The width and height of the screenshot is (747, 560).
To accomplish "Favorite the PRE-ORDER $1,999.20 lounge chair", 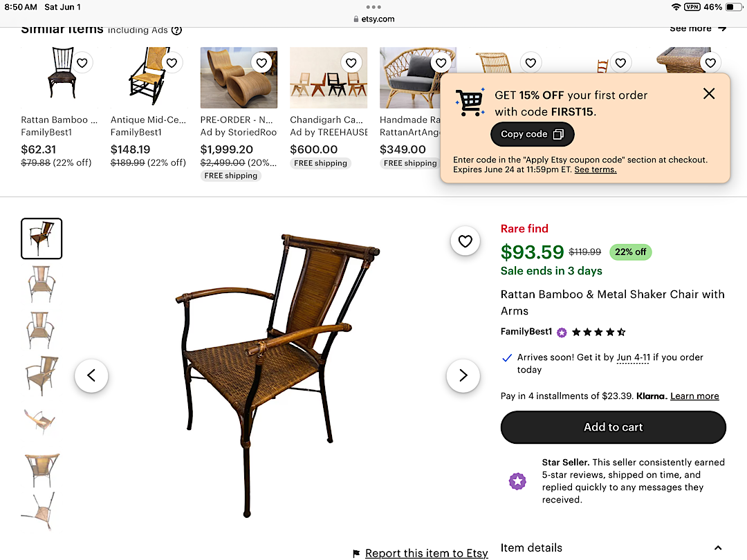I will click(261, 63).
